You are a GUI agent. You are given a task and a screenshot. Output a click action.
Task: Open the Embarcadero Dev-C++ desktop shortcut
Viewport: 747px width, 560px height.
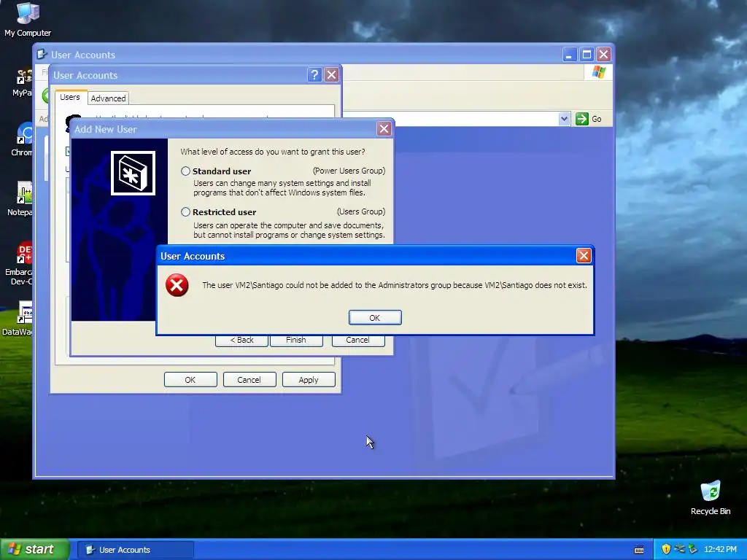coord(21,263)
